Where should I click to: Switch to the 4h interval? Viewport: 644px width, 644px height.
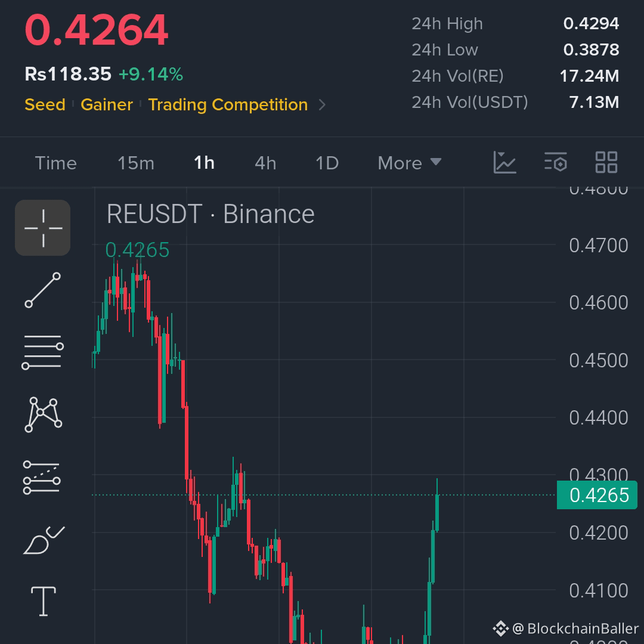coord(265,163)
